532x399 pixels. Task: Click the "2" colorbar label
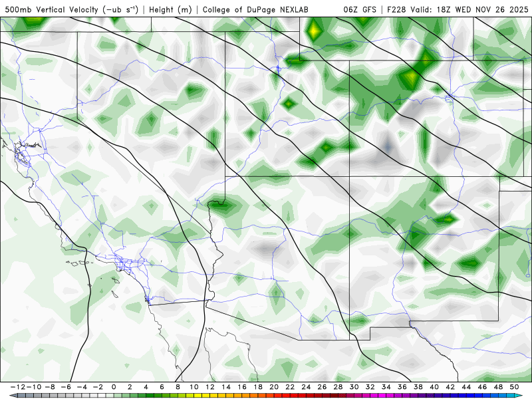[130, 387]
